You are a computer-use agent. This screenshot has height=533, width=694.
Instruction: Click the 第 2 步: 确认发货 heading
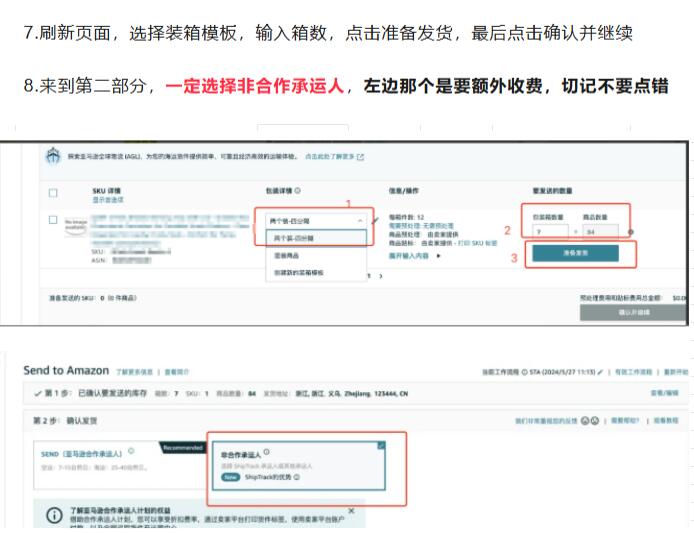(65, 421)
